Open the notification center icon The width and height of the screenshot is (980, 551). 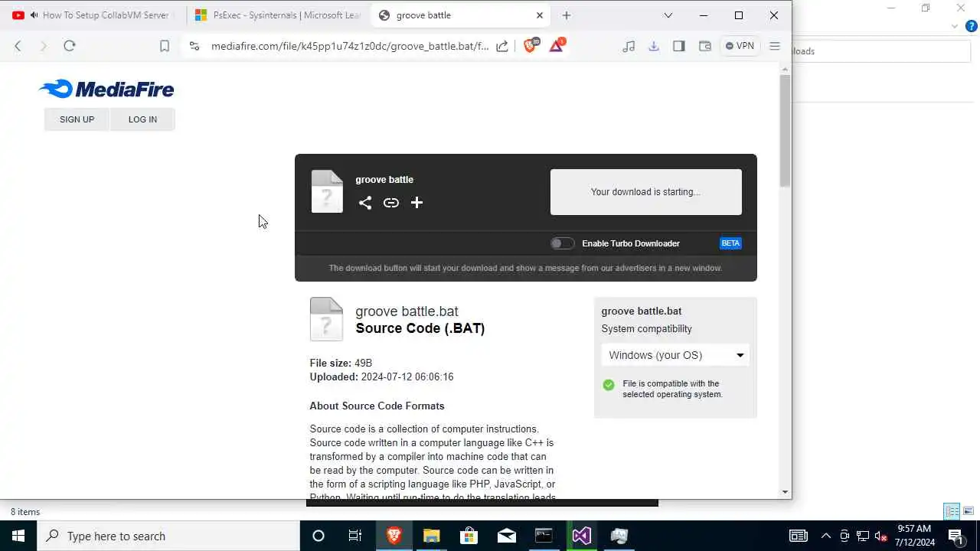click(x=955, y=536)
